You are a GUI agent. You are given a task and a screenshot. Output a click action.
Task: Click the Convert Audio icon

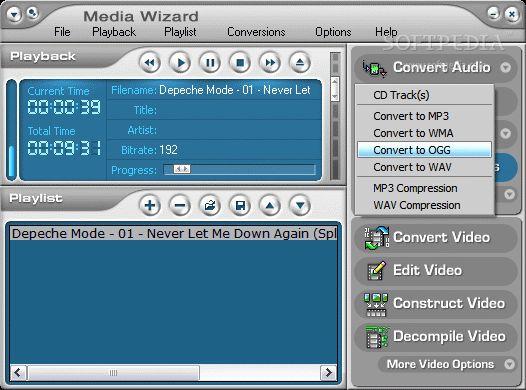(x=374, y=69)
